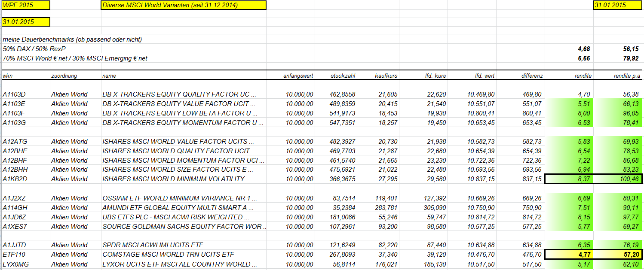644x270 pixels.
Task: Click kaufkurs value 20,415
Action: point(388,104)
